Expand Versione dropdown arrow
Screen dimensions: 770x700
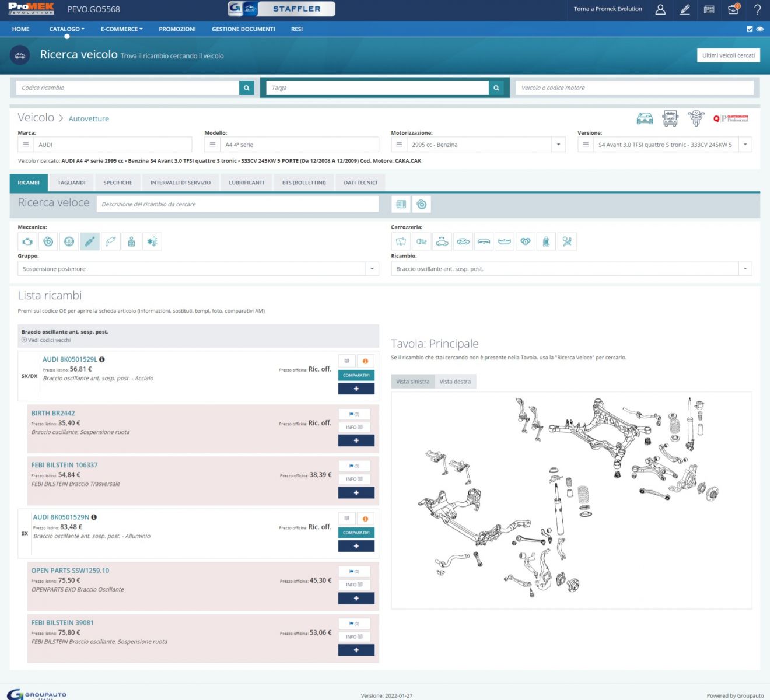pos(745,145)
